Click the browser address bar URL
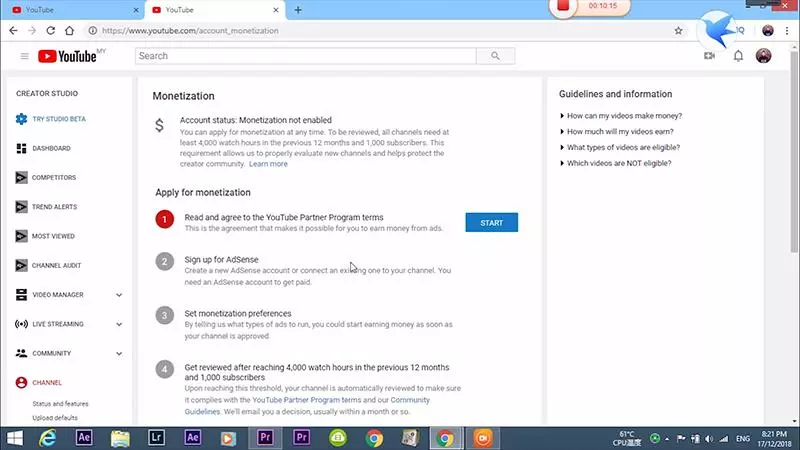The width and height of the screenshot is (800, 450). (x=190, y=31)
